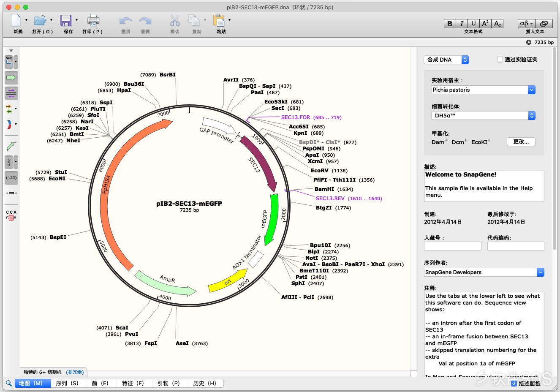The height and width of the screenshot is (392, 560).
Task: Open the Open file dropdown arrow
Action: (x=52, y=20)
